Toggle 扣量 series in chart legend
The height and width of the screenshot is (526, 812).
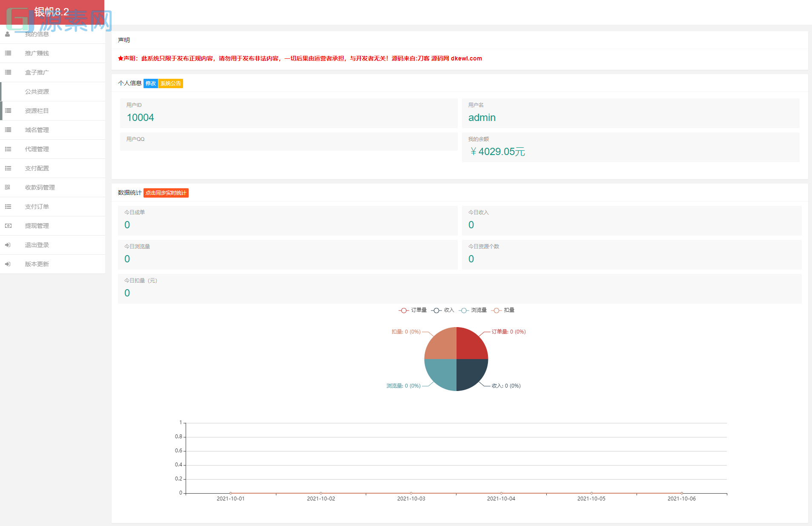pos(503,310)
